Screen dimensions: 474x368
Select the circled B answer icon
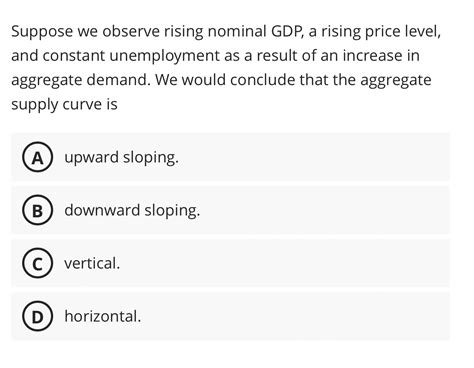[x=37, y=210]
